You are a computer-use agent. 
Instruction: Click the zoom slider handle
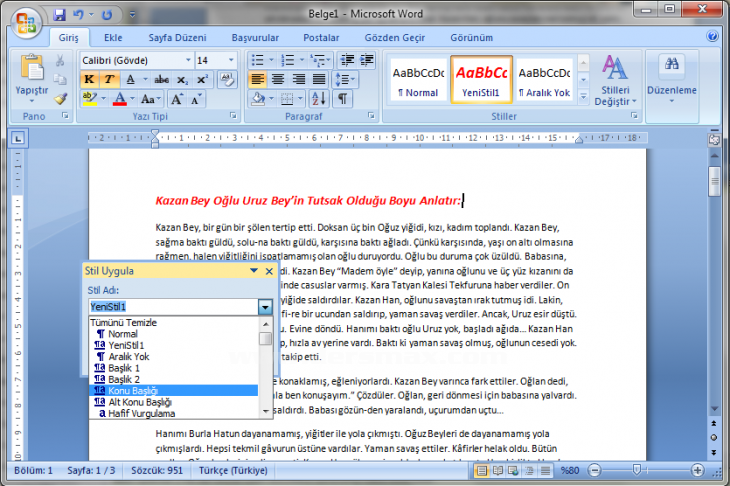pyautogui.click(x=636, y=470)
